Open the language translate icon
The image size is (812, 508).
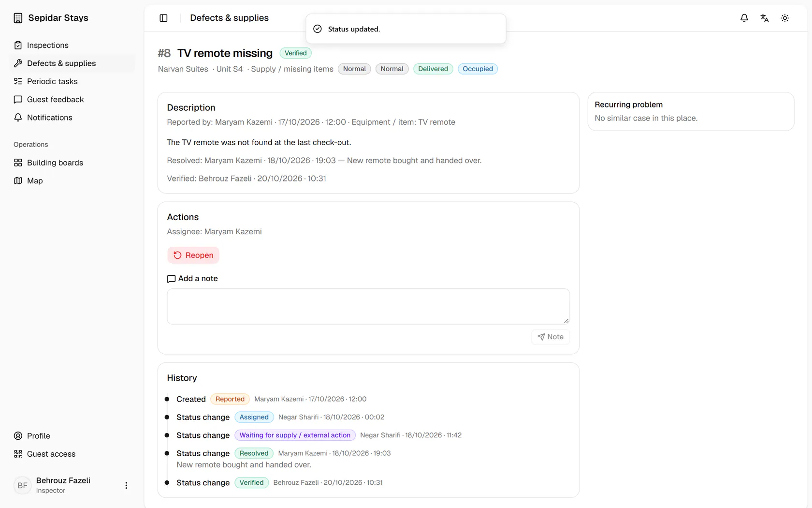(x=765, y=18)
